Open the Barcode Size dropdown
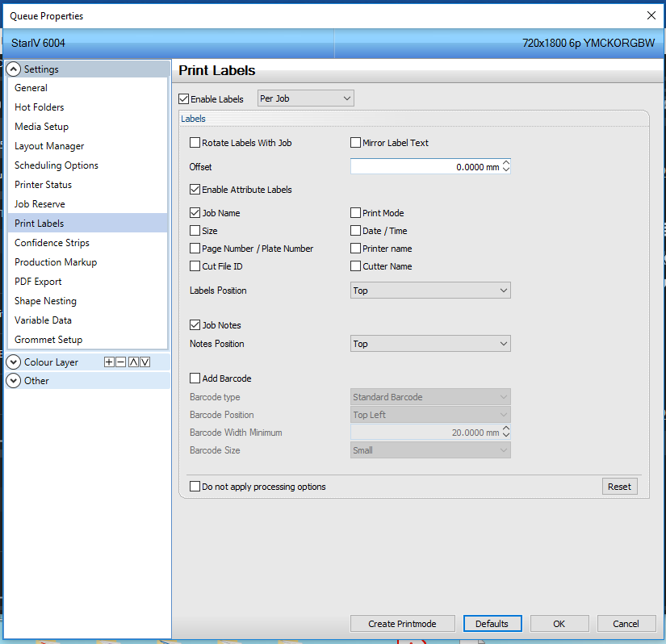 [430, 450]
